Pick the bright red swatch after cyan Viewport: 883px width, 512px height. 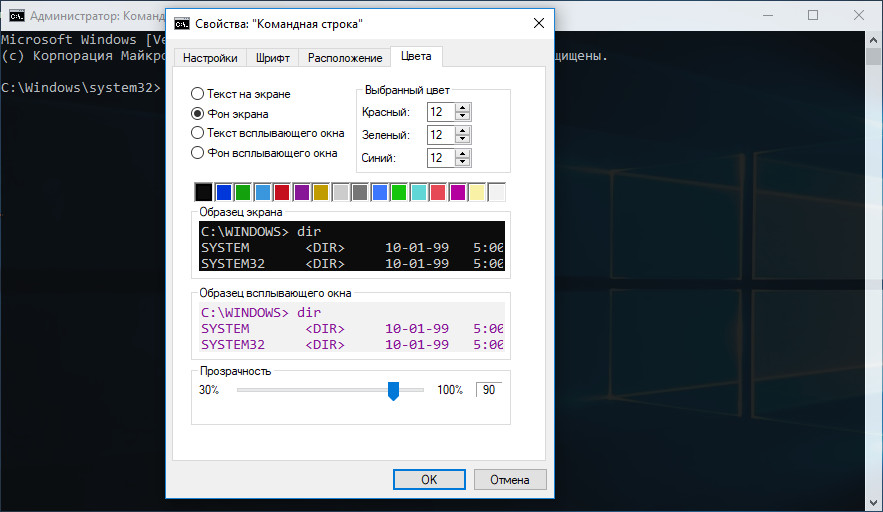[438, 192]
